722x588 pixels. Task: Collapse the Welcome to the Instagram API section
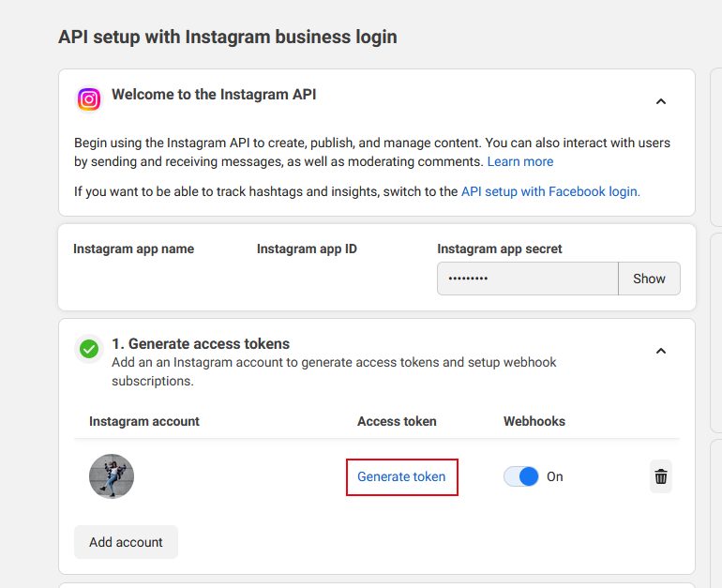pyautogui.click(x=661, y=101)
